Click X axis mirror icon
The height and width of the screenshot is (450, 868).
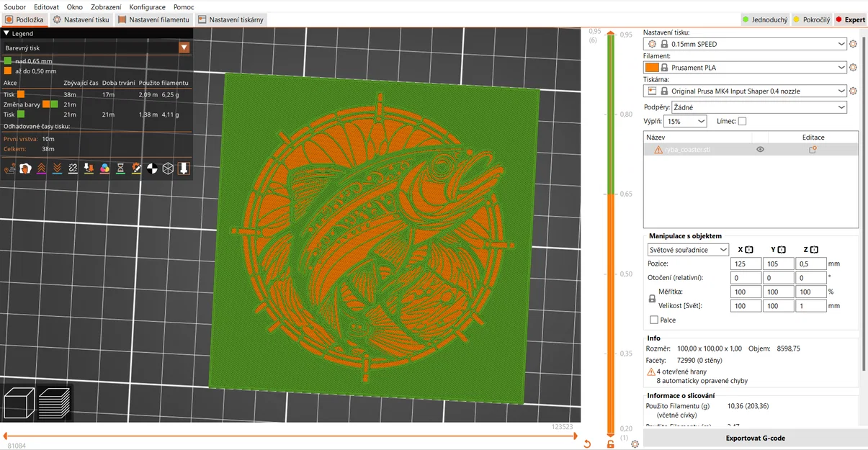[749, 250]
